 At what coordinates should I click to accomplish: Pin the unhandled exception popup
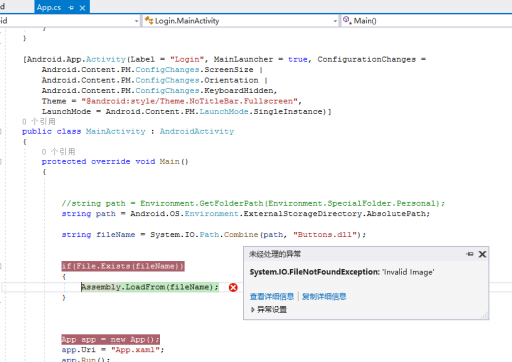click(x=470, y=254)
